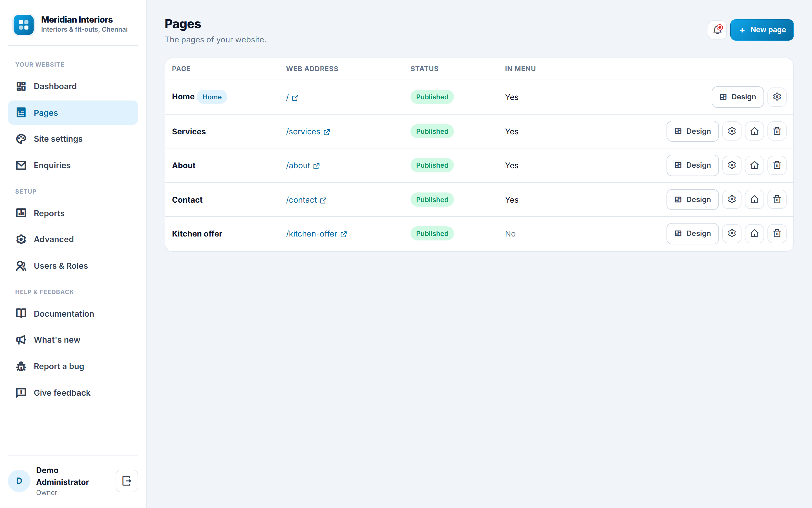Set Services as the home page
812x508 pixels.
pyautogui.click(x=754, y=131)
